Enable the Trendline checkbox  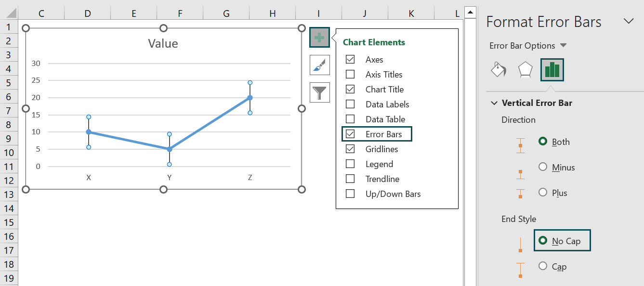[x=350, y=179]
